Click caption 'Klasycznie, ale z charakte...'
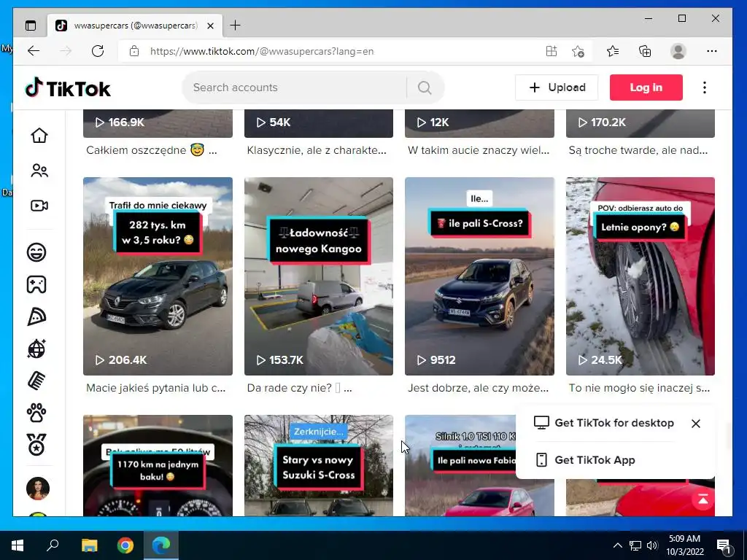Viewport: 747px width, 560px height. (317, 150)
